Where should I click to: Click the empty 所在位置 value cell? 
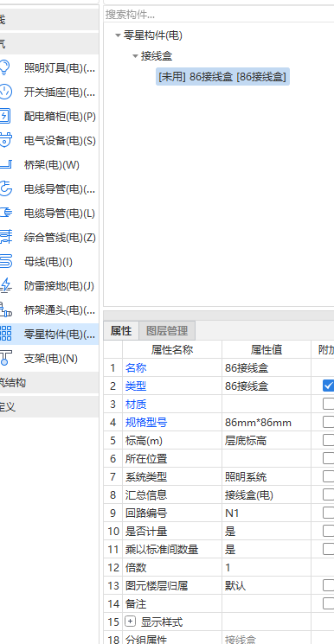(x=267, y=458)
